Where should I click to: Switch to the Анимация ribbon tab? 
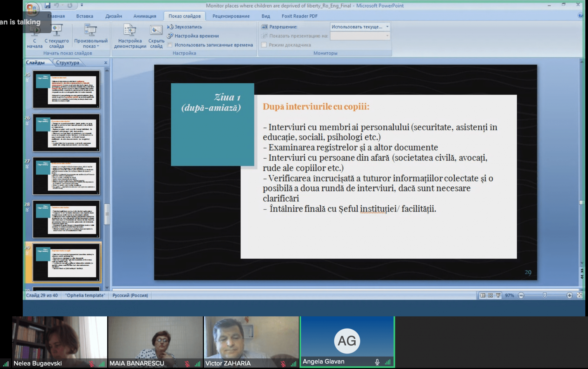pos(145,16)
